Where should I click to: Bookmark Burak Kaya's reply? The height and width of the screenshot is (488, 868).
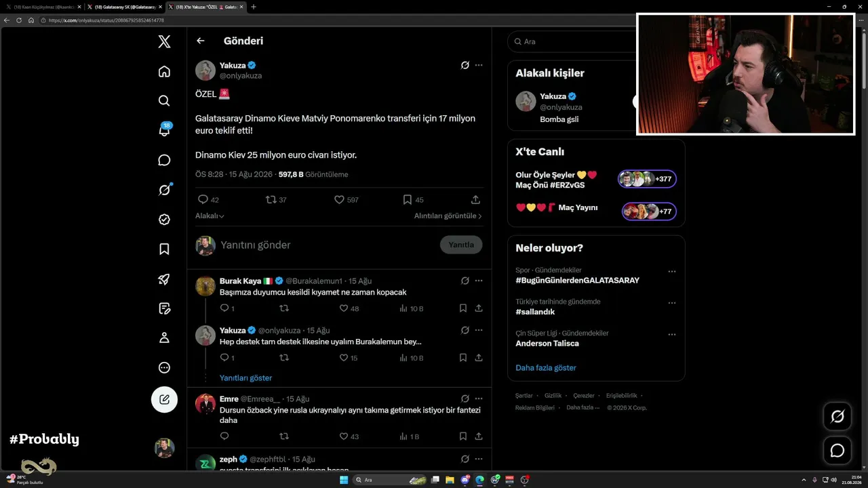pyautogui.click(x=463, y=308)
